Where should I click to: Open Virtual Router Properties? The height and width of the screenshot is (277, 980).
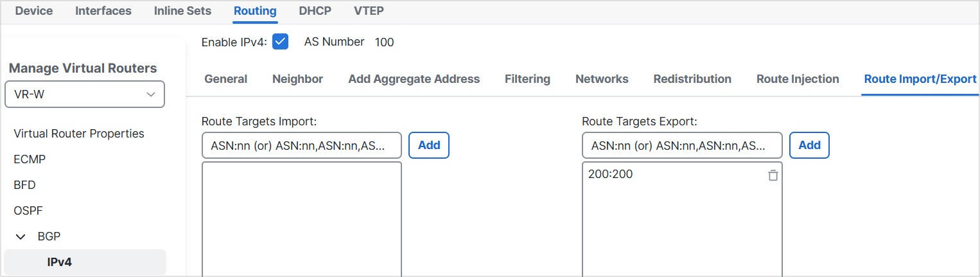coord(78,134)
